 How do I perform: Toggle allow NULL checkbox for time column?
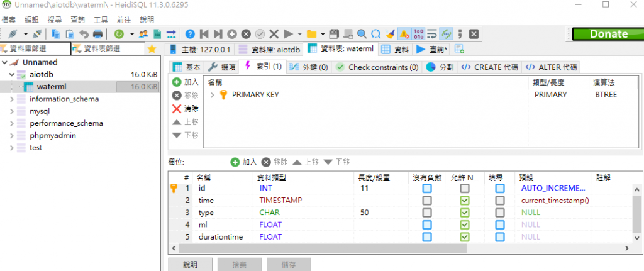pos(465,201)
